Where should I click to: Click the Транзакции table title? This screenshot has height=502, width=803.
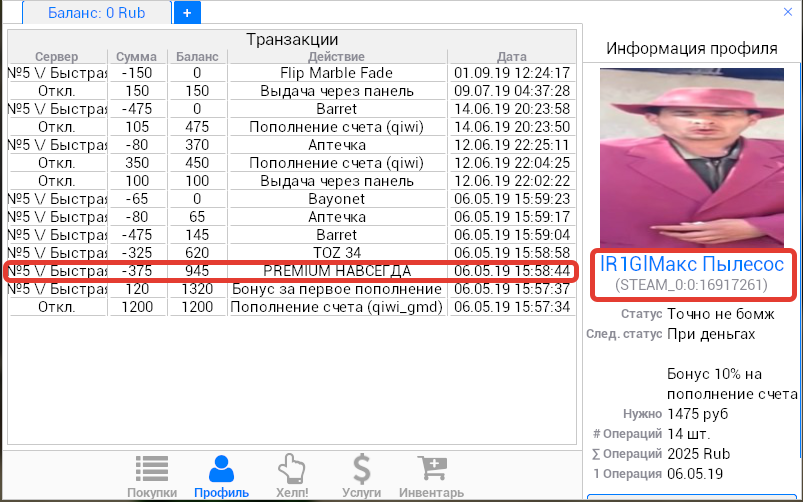(292, 39)
